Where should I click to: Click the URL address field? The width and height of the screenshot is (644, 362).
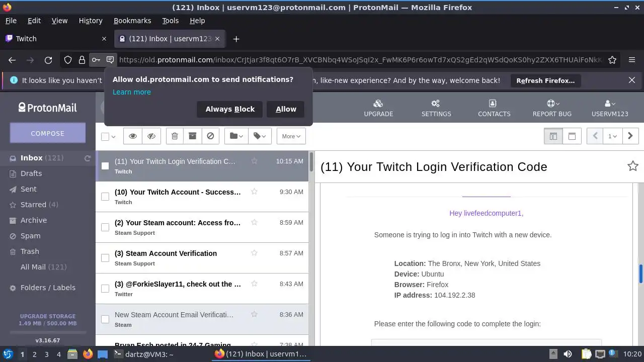[x=360, y=60]
